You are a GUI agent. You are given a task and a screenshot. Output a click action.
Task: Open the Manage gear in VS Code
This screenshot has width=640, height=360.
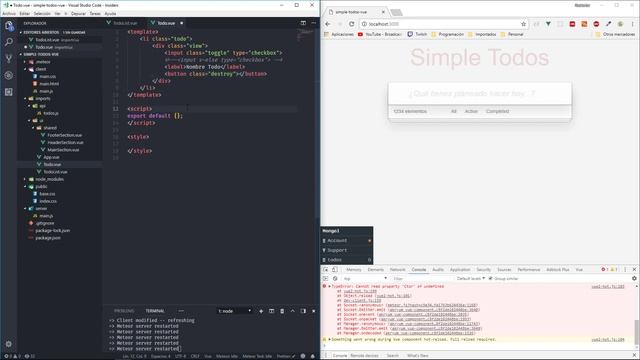point(9,344)
